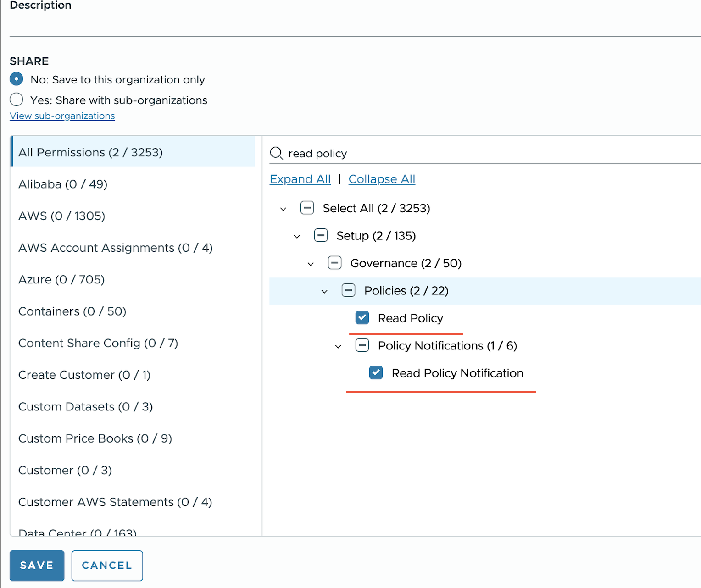Image resolution: width=701 pixels, height=588 pixels.
Task: Toggle the Policy Notifications group checkbox
Action: pos(362,345)
